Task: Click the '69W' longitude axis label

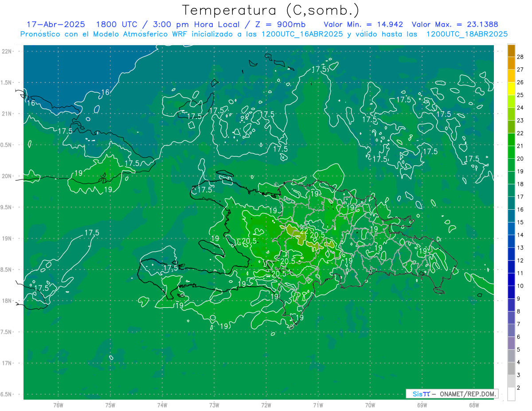Action: (422, 405)
